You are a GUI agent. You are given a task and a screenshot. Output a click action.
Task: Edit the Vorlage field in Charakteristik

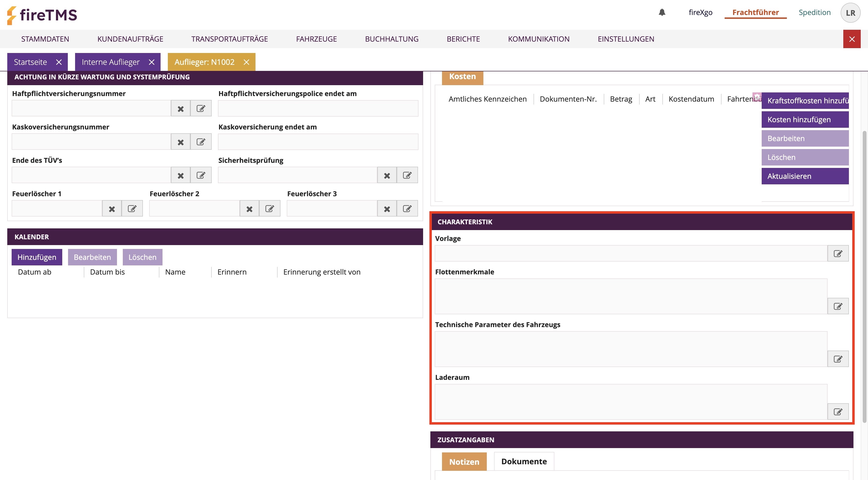click(838, 254)
